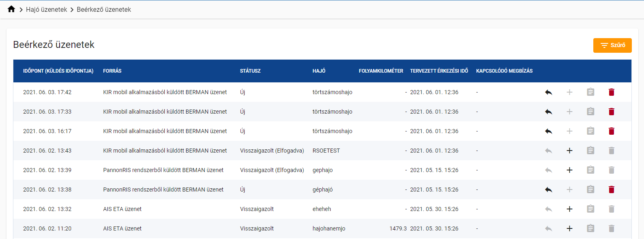Screen dimensions: 644x239
Task: Delete the 2021. 06. 03. 17:42 message
Action: (x=611, y=92)
